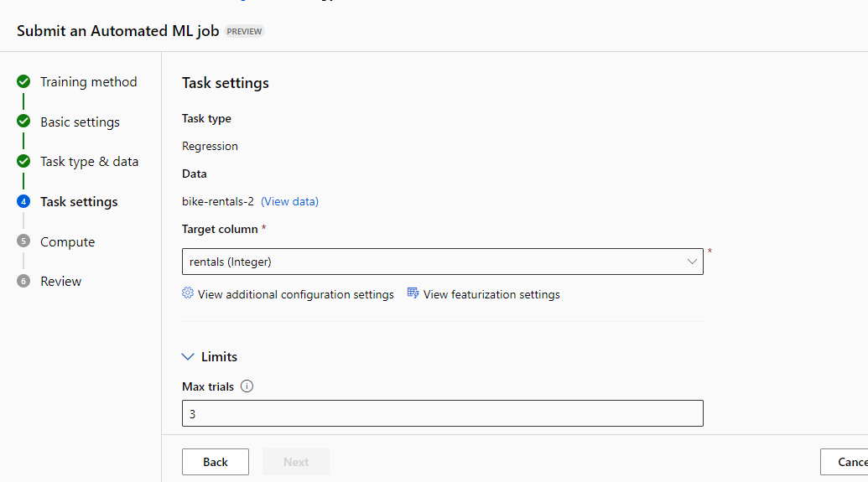Open the View data link

pos(289,201)
